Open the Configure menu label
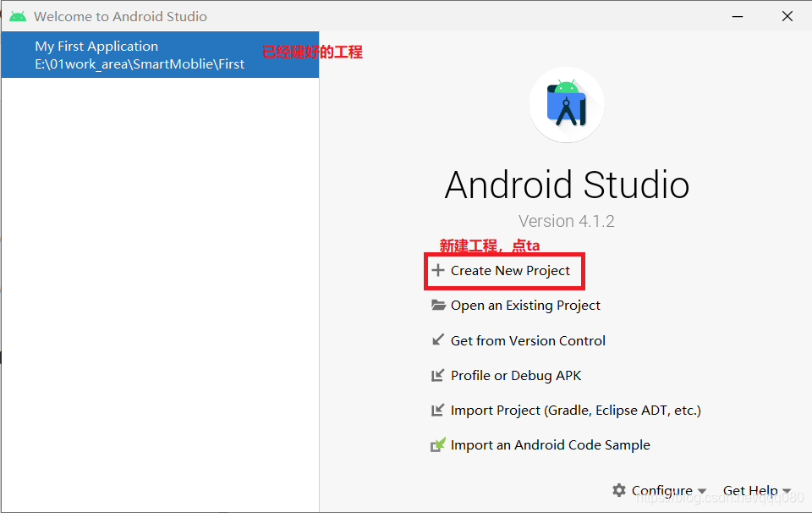This screenshot has width=812, height=513. pyautogui.click(x=661, y=490)
